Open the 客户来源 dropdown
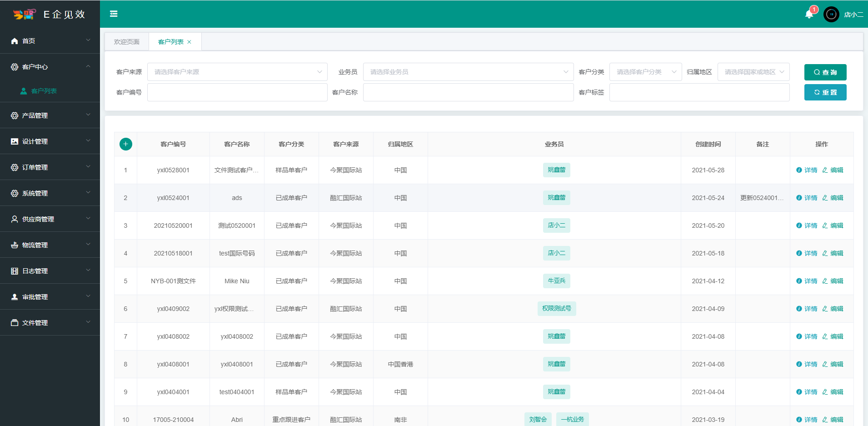 point(237,72)
